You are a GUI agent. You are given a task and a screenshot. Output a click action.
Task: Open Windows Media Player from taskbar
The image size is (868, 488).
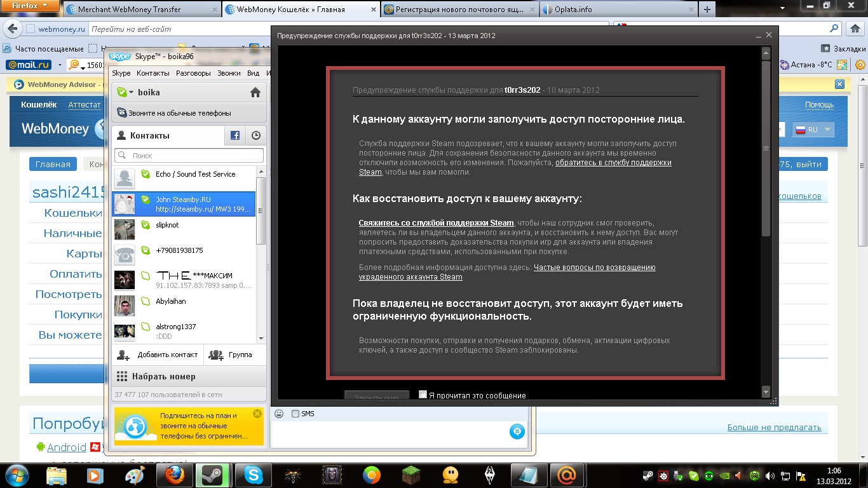pyautogui.click(x=96, y=475)
